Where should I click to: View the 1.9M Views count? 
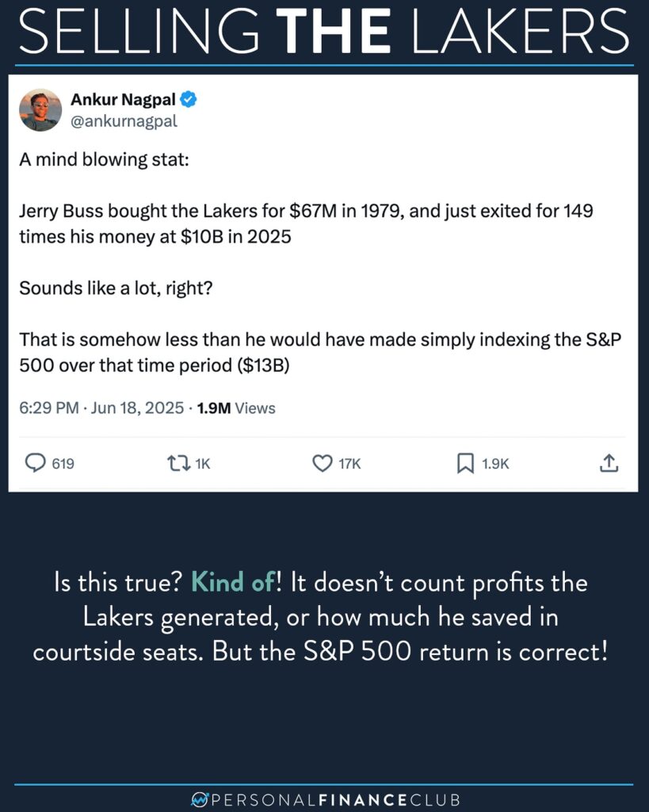[236, 408]
